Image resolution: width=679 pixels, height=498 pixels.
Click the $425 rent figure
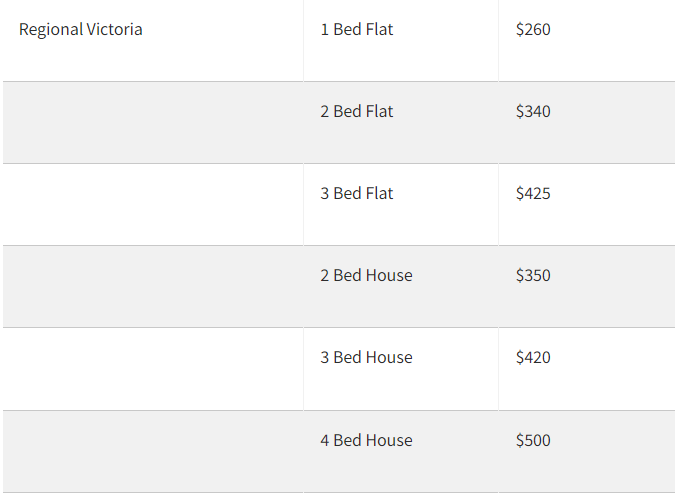click(533, 193)
